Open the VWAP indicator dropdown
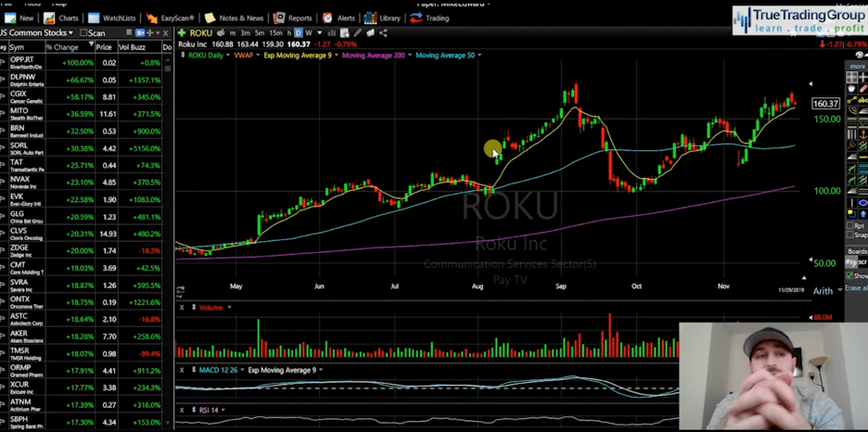 click(x=258, y=56)
